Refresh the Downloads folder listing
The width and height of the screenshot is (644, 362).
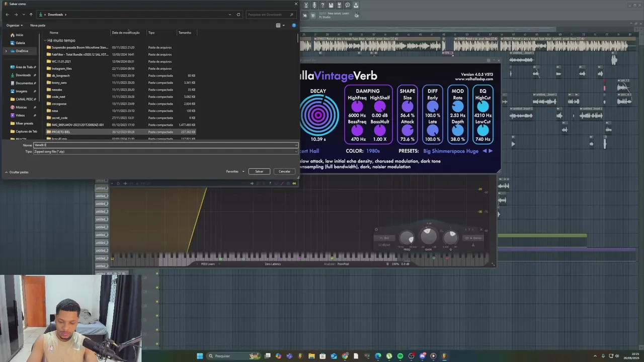(238, 15)
